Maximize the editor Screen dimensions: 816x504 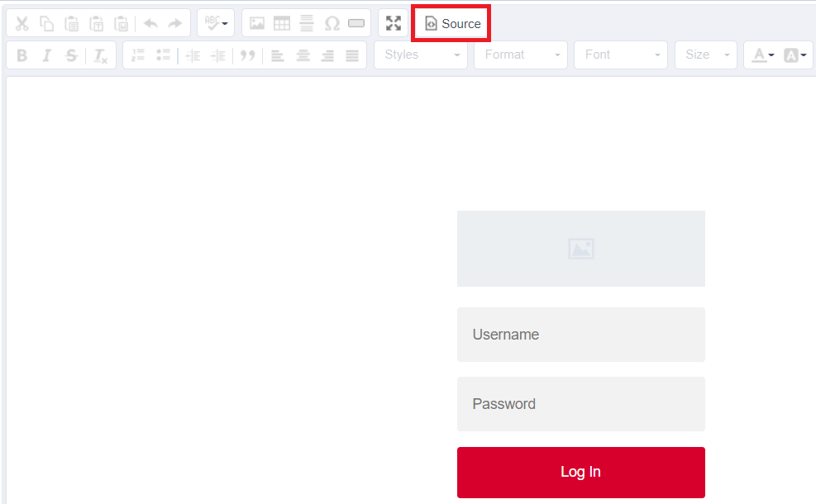pos(394,23)
